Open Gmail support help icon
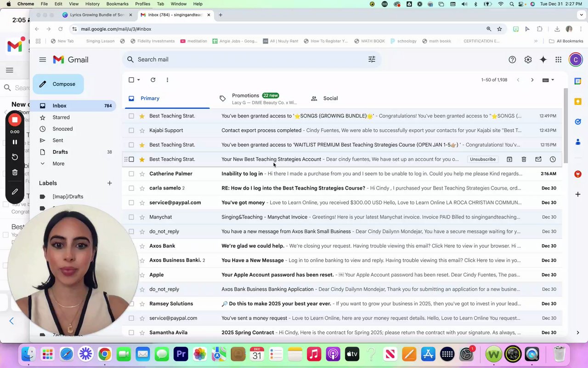 click(x=512, y=59)
